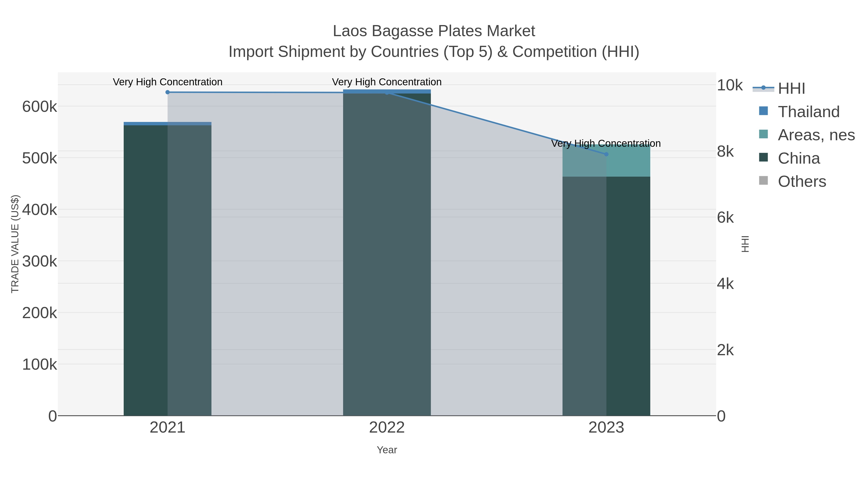Image resolution: width=868 pixels, height=488 pixels.
Task: Click the Laos Bagasse Plates Market title
Action: pos(434,31)
